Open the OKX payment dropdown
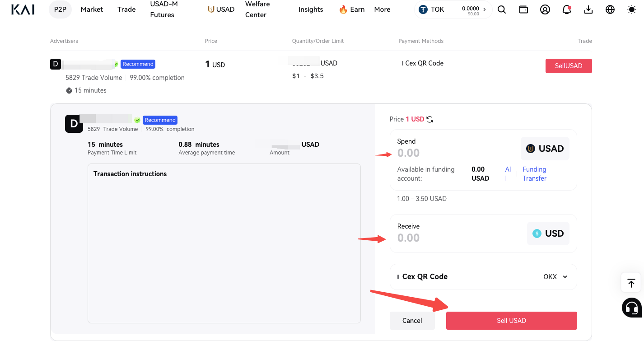The image size is (644, 341). point(555,277)
